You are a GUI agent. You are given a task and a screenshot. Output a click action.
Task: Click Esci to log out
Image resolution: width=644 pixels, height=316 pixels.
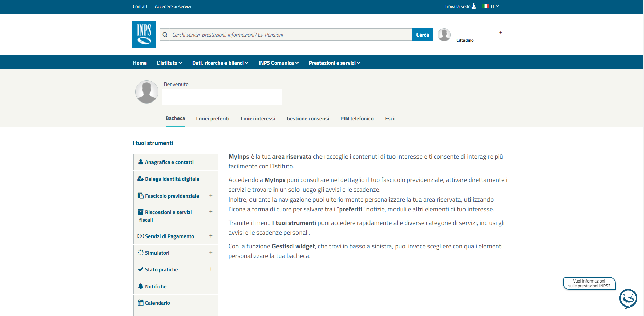pyautogui.click(x=390, y=119)
